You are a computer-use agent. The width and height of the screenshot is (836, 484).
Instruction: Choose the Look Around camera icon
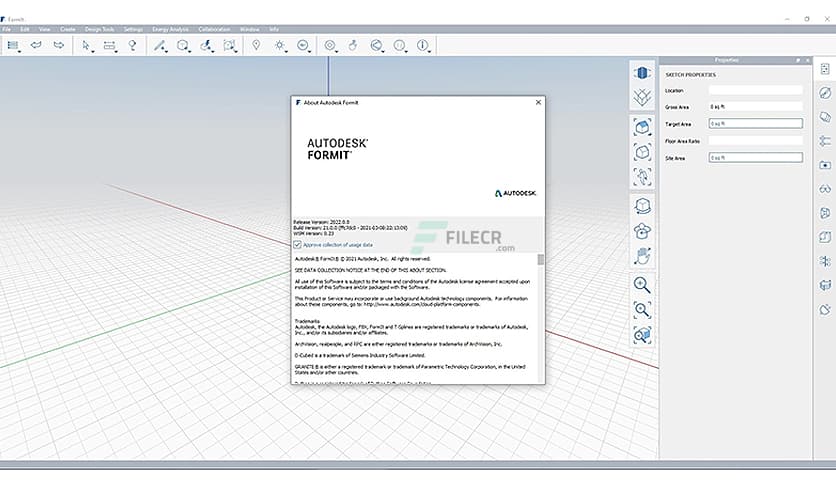(642, 231)
